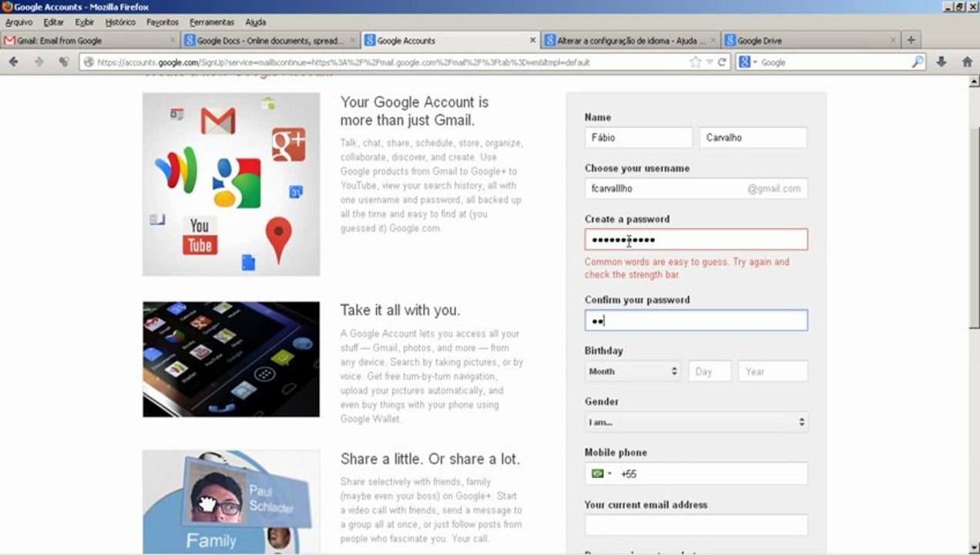The height and width of the screenshot is (555, 980).
Task: Open the URL history dropdown arrow
Action: [x=709, y=62]
